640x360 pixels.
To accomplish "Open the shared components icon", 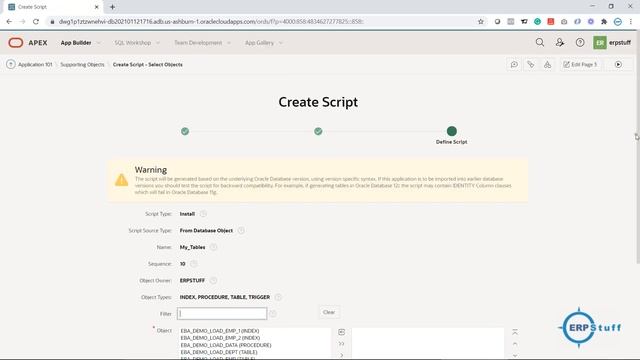I will tap(547, 64).
